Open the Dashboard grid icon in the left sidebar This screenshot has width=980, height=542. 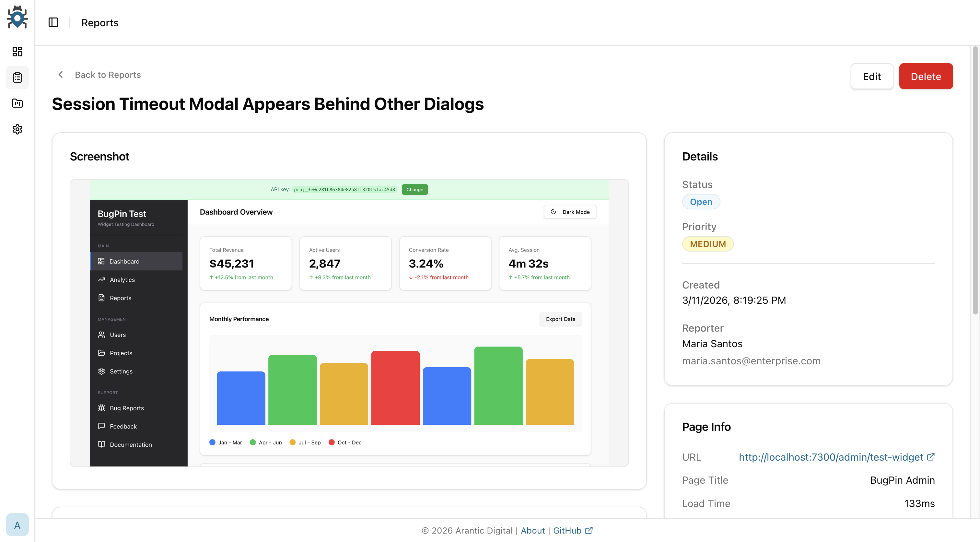17,52
